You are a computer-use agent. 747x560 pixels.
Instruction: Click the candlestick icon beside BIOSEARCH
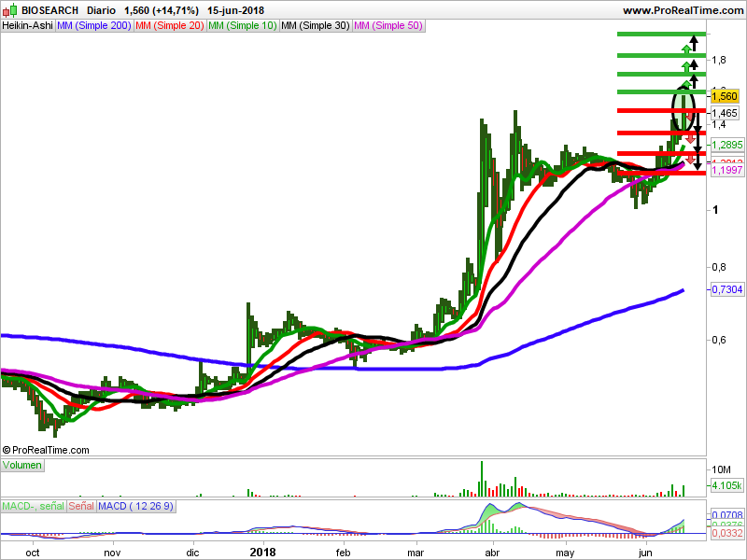9,10
